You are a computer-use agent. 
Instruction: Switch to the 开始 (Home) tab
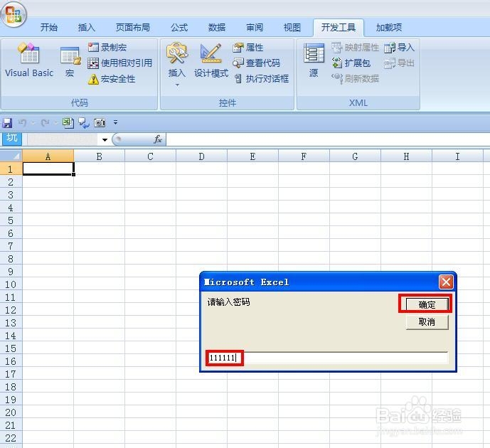(49, 28)
